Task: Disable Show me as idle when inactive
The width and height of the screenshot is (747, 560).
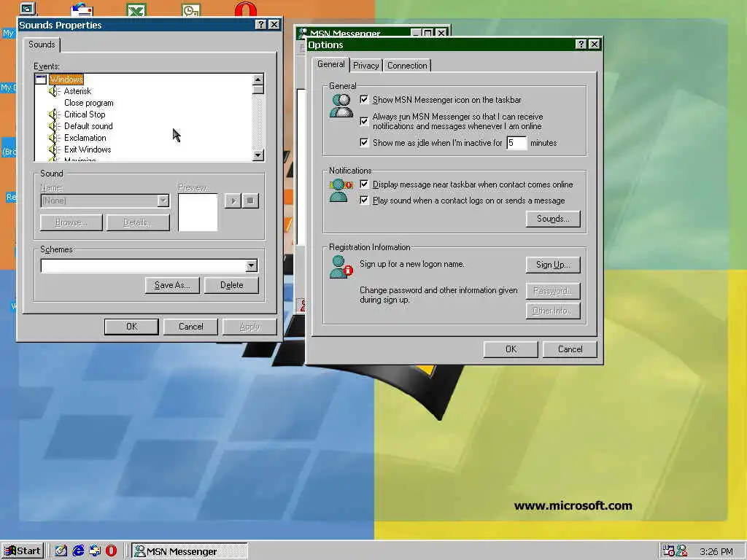Action: pos(364,142)
